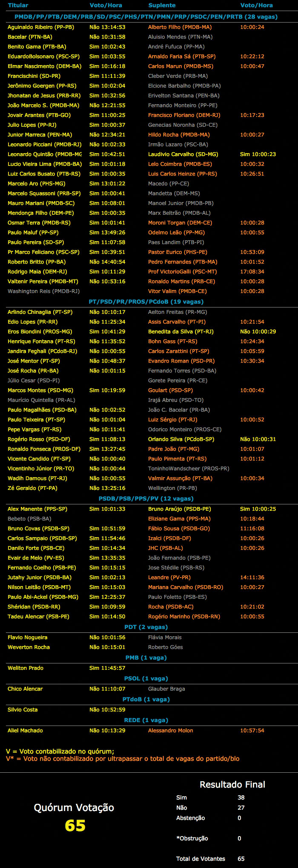The image size is (298, 868).
Task: Select Paulo Maluf (PP-SP)
Action: [33, 233]
